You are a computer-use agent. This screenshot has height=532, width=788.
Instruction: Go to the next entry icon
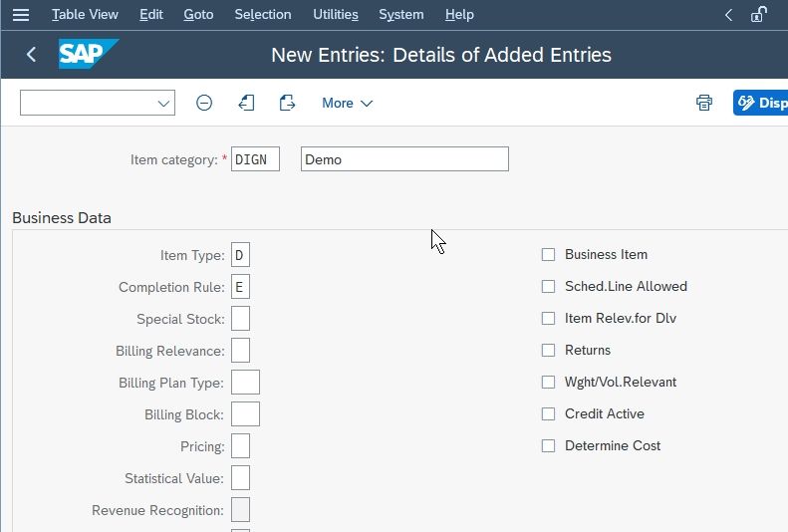pos(287,103)
